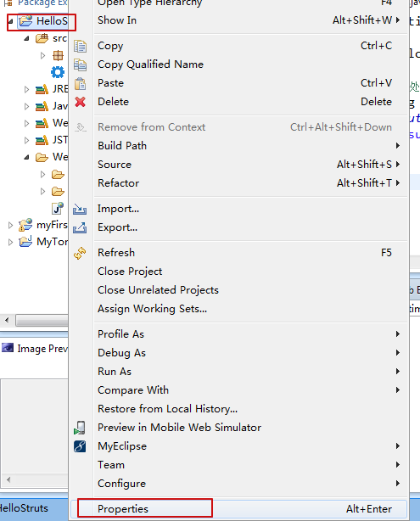This screenshot has height=521, width=420.
Task: Click the JST library icon
Action: [42, 140]
